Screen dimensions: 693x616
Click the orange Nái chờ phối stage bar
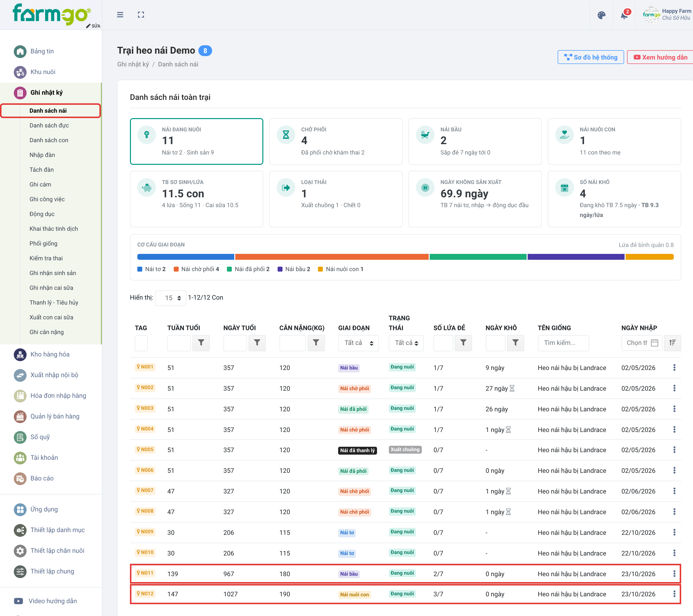[332, 257]
